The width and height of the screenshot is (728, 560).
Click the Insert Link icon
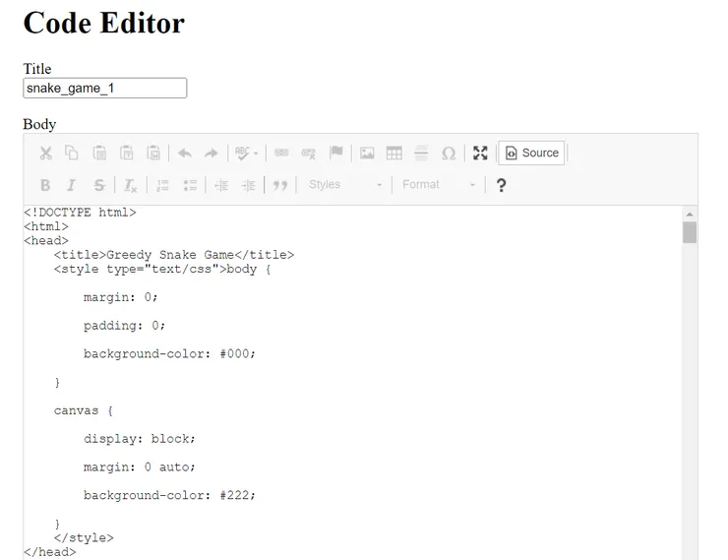(281, 154)
